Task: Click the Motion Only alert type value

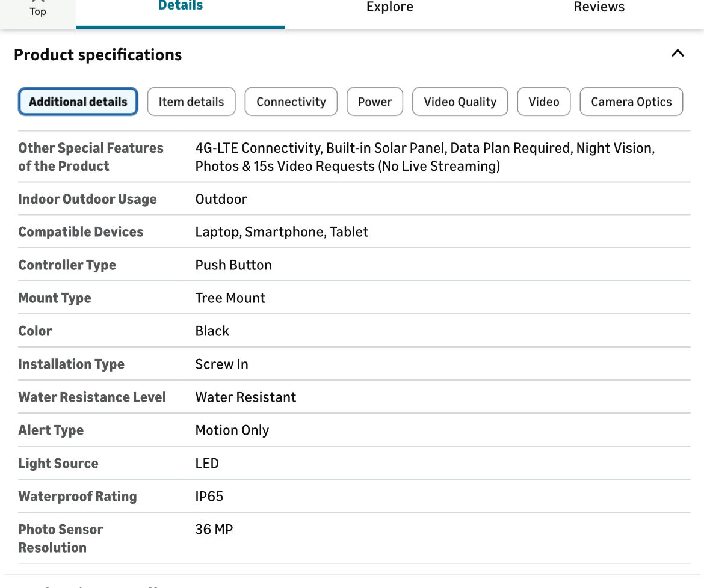Action: [232, 430]
